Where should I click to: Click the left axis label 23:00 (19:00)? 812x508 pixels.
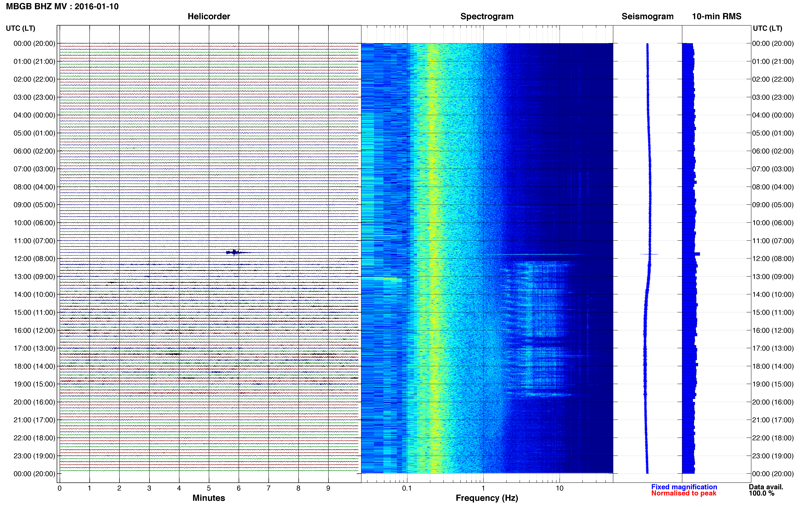coord(34,456)
